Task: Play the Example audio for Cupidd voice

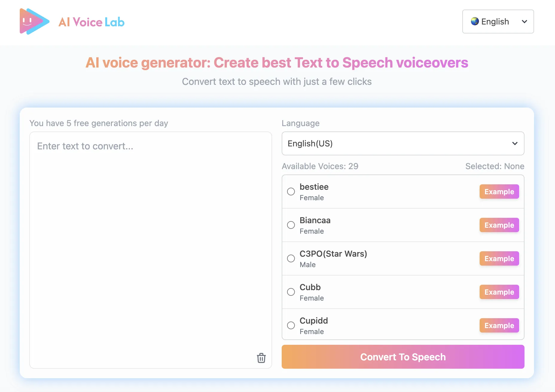Action: [x=499, y=325]
